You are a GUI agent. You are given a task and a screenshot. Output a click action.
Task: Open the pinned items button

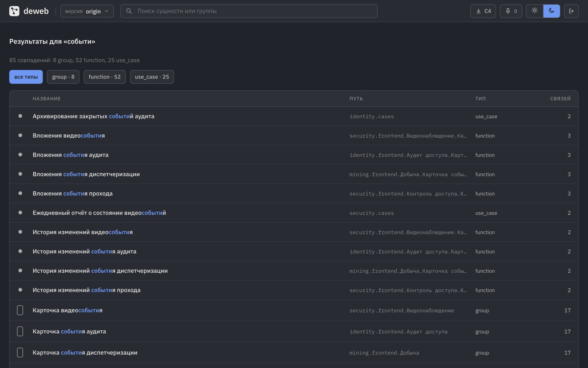tap(511, 11)
